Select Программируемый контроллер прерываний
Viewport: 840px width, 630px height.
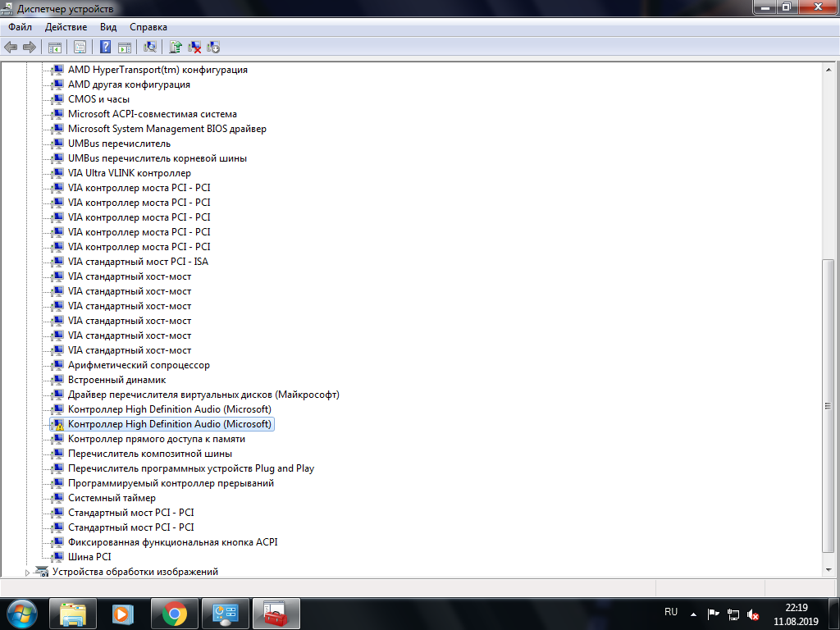(x=171, y=483)
